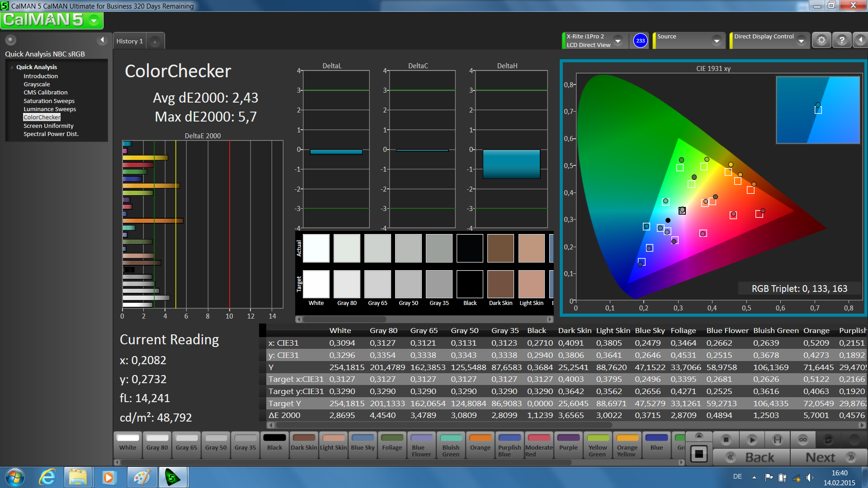Open the help question mark icon

tap(842, 40)
